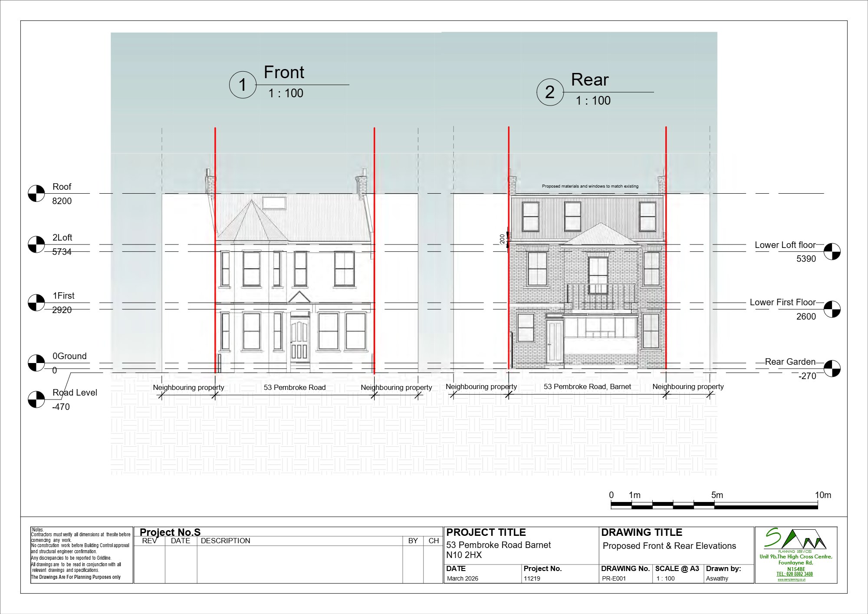
Task: Click the '5390' lower loft value
Action: tap(806, 259)
